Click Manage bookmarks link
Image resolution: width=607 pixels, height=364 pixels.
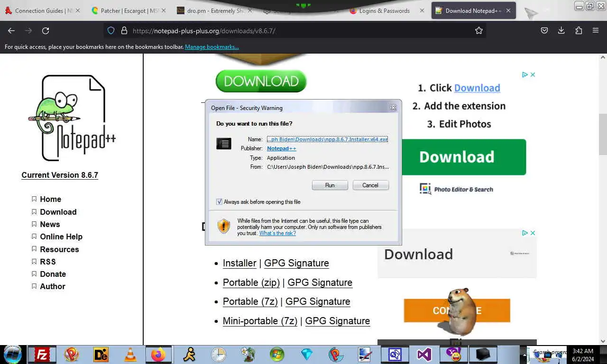tap(212, 47)
